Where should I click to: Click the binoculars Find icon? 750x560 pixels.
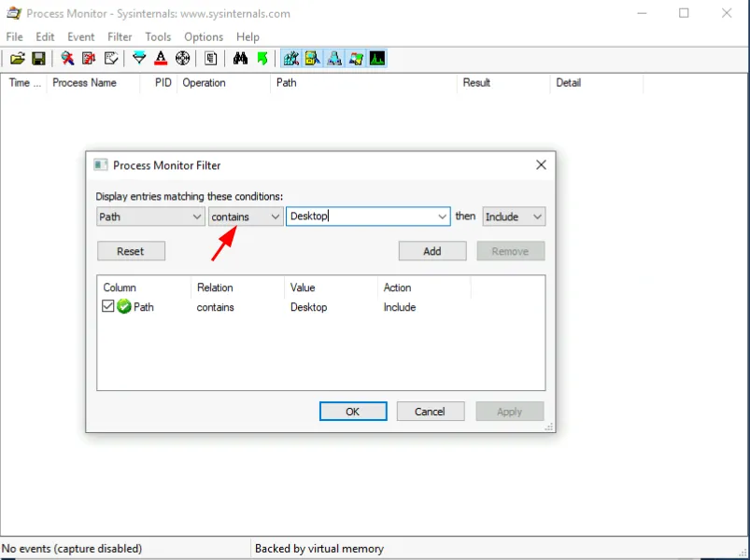click(240, 59)
